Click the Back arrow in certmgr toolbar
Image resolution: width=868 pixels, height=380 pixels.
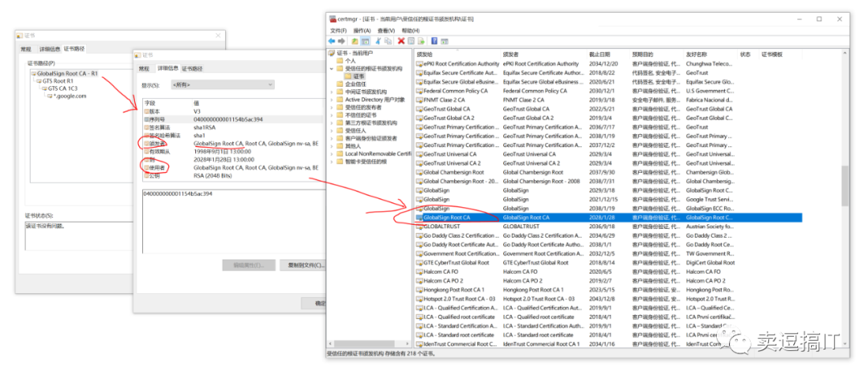(332, 41)
